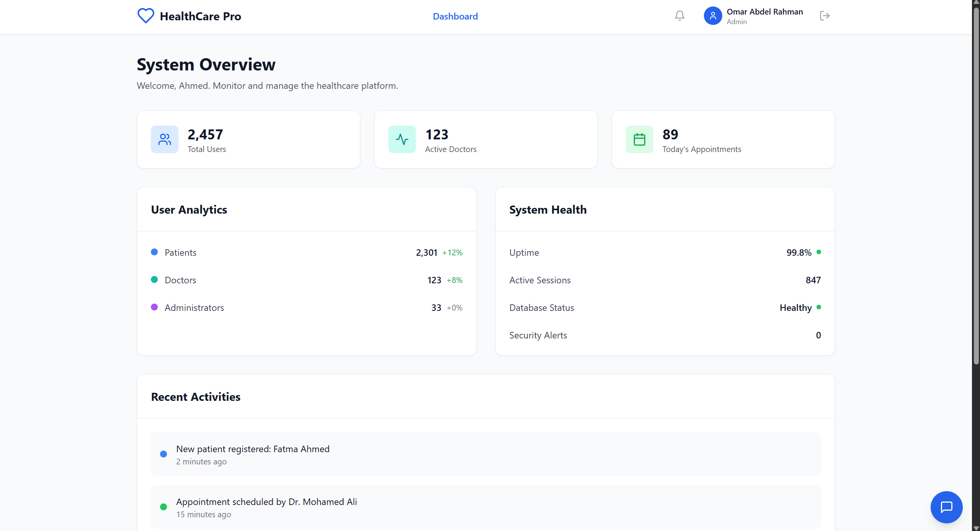Open the notifications bell
The image size is (980, 531).
tap(679, 16)
